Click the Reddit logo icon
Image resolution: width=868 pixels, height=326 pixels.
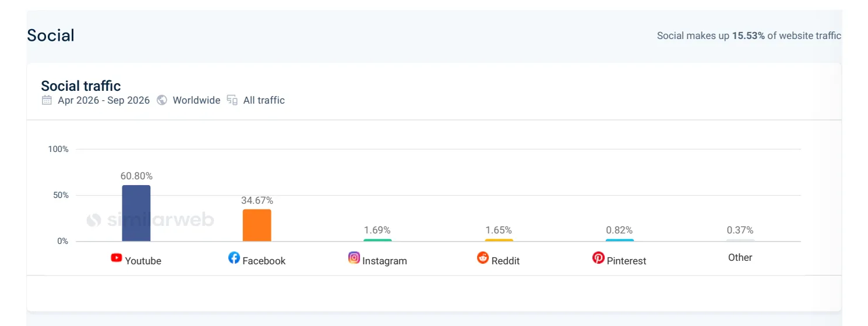(483, 257)
